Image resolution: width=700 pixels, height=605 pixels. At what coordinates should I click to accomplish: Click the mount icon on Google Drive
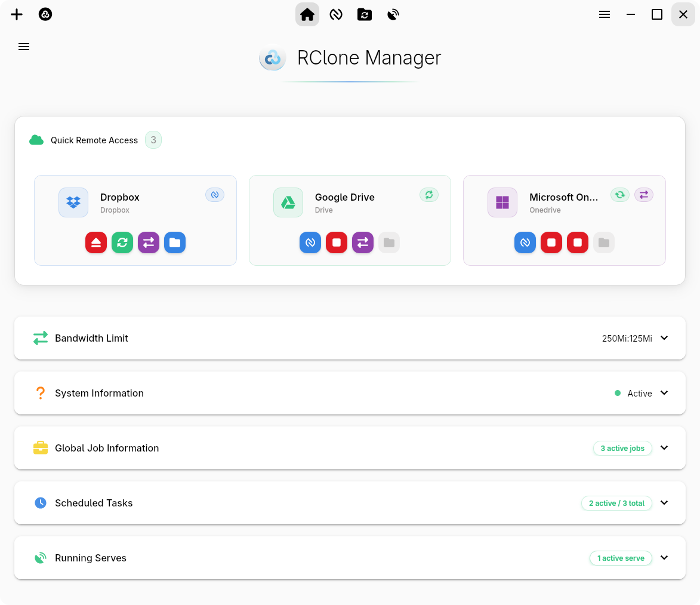pyautogui.click(x=310, y=242)
